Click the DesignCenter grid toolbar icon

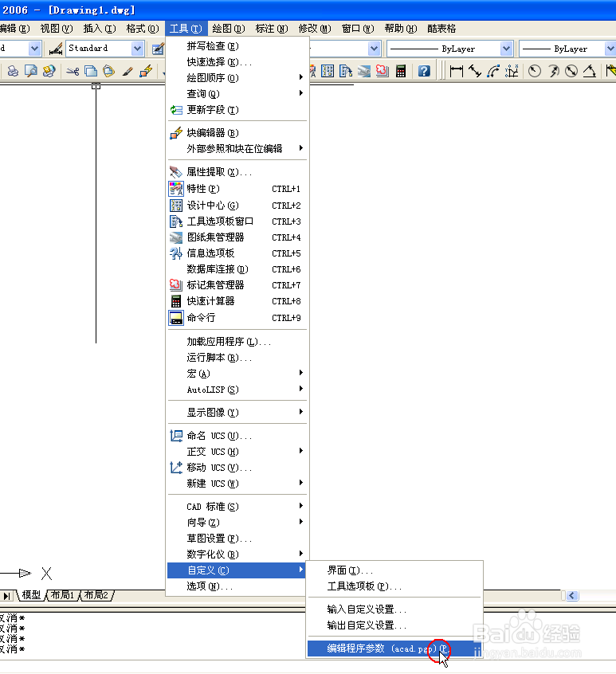(328, 71)
